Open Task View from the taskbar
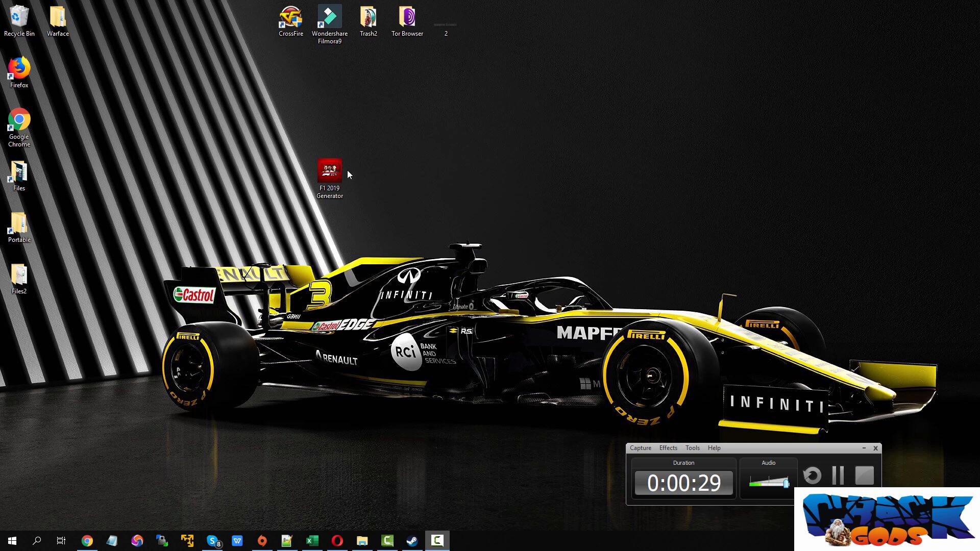Image resolution: width=980 pixels, height=551 pixels. 61,541
